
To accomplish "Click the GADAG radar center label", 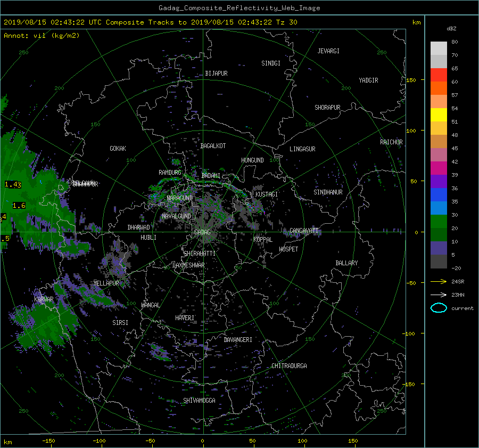I will (x=202, y=232).
